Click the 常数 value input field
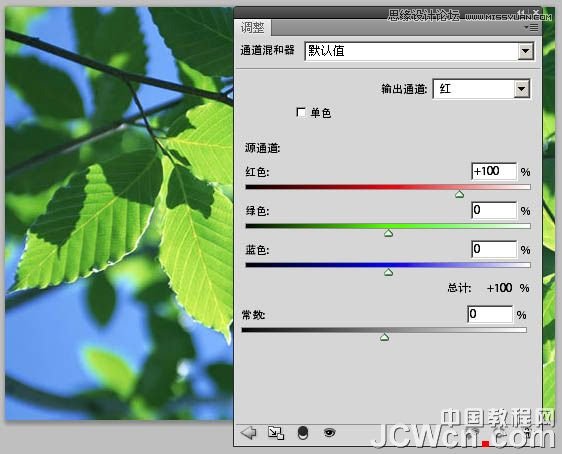Viewport: 562px width, 454px height. coord(490,314)
